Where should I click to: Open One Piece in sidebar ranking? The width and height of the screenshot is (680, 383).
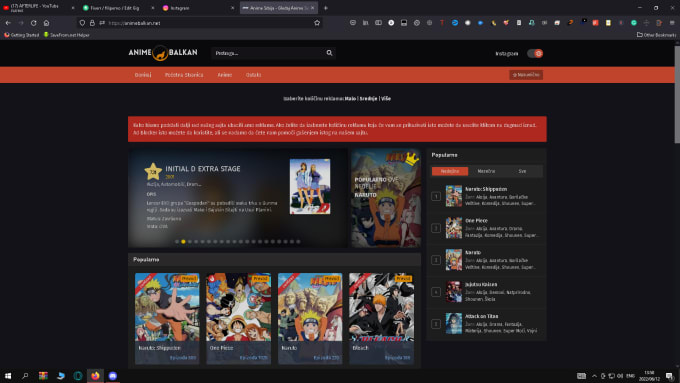click(476, 220)
